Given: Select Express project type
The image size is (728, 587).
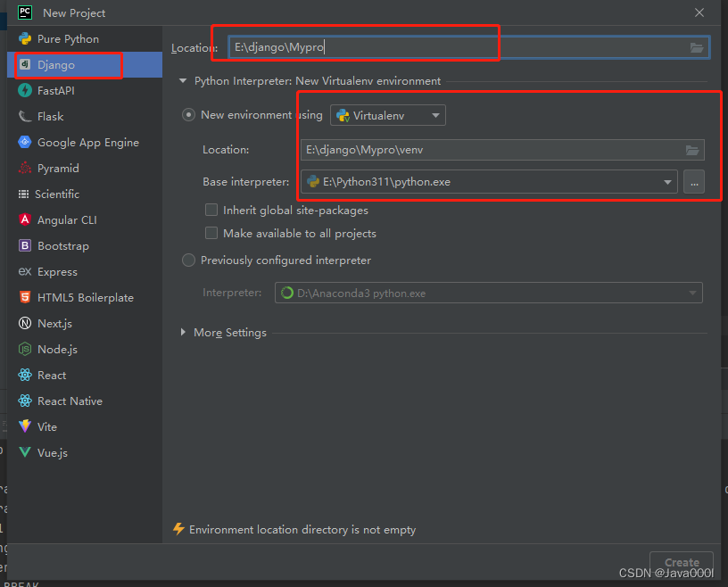Looking at the screenshot, I should click(x=85, y=272).
